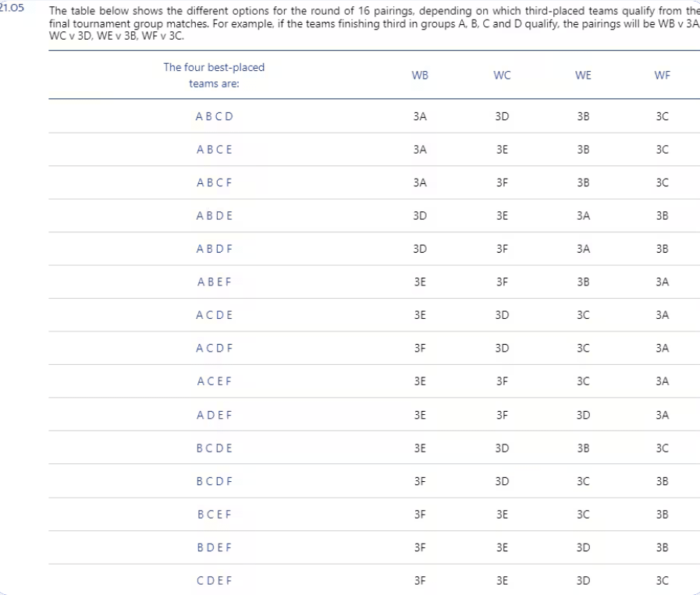Select the WC column header

pos(502,76)
